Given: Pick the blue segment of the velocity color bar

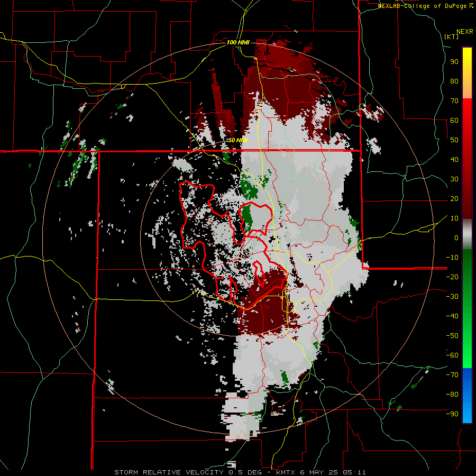Looking at the screenshot, I should (x=467, y=396).
